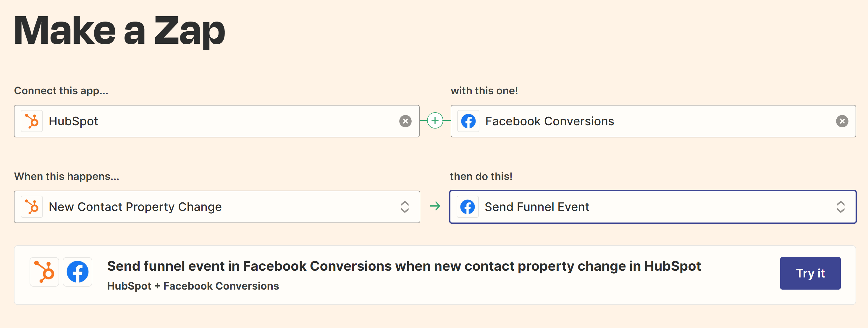
Task: Open the Send funnel event Zap template title
Action: [x=404, y=266]
